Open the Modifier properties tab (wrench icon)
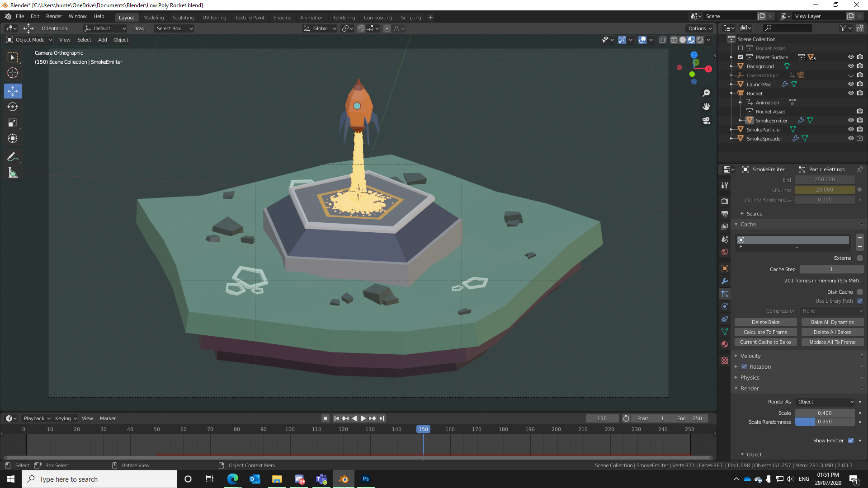The width and height of the screenshot is (868, 488). coord(725,281)
